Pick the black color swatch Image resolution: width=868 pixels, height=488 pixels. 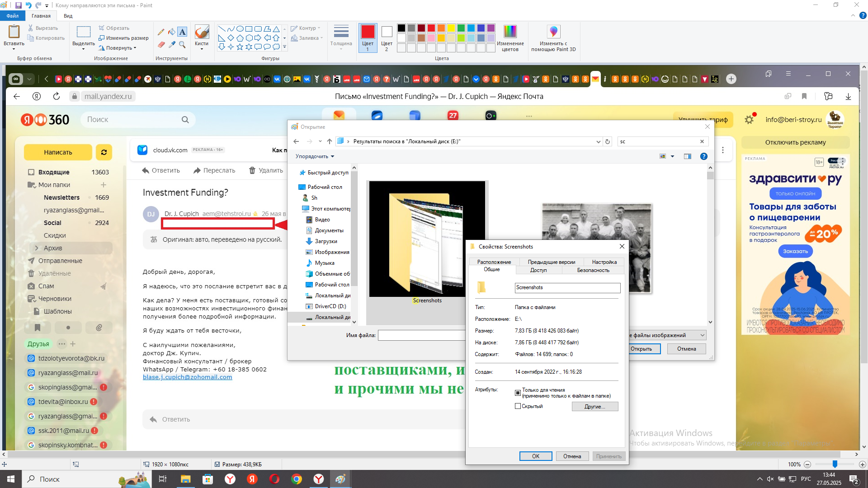[x=401, y=28]
